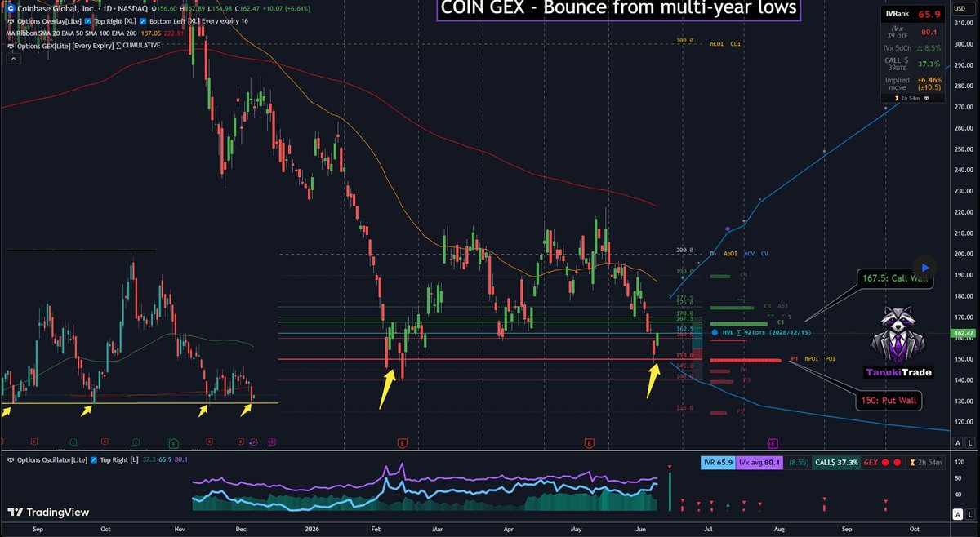
Task: Click the nCOI label near 300.0 level
Action: pos(717,42)
